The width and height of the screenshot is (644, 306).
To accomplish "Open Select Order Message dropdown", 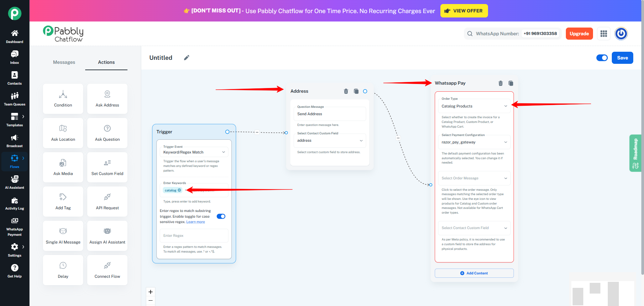I will click(x=474, y=178).
